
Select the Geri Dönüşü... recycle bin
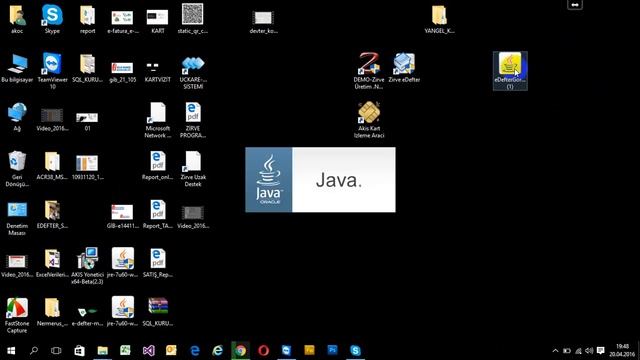point(17,169)
